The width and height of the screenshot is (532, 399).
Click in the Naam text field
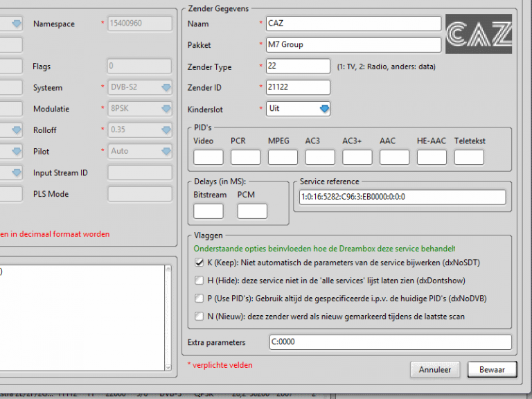(353, 24)
